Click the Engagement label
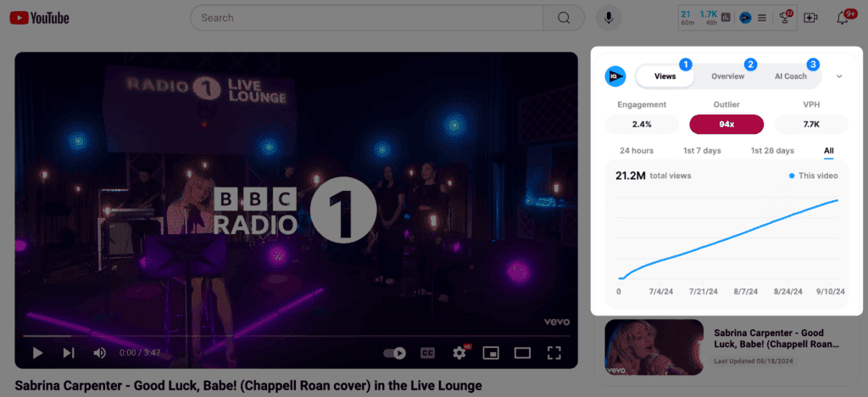Image resolution: width=868 pixels, height=397 pixels. point(642,104)
